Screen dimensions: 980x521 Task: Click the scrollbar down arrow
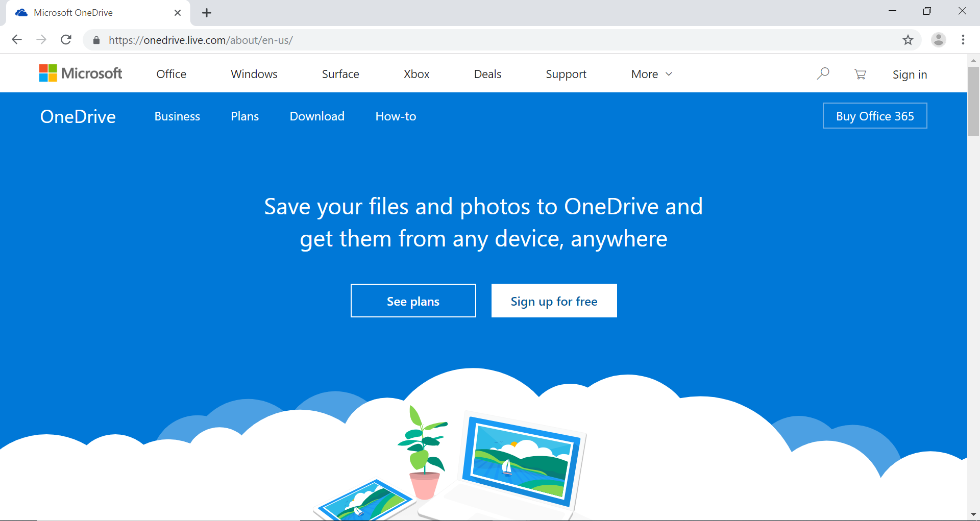click(973, 515)
